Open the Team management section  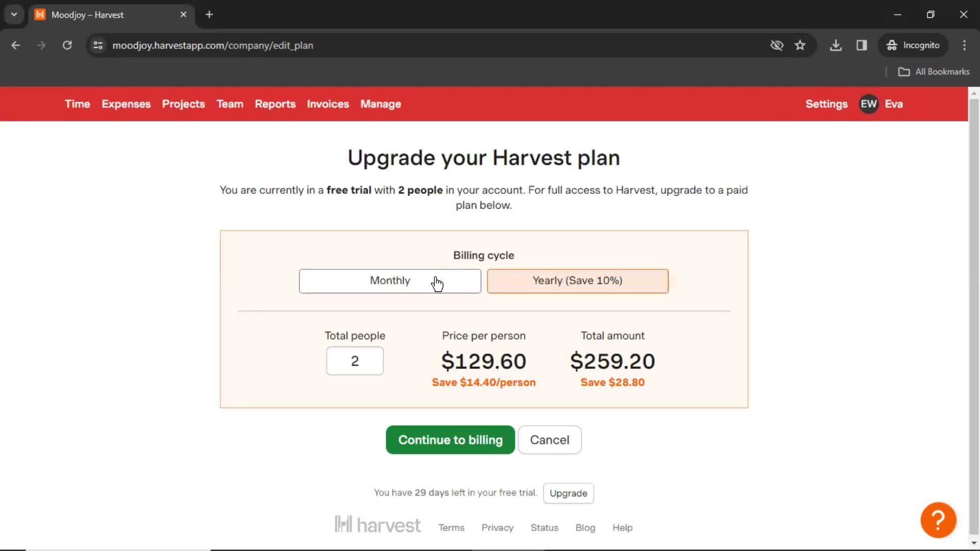pos(230,104)
